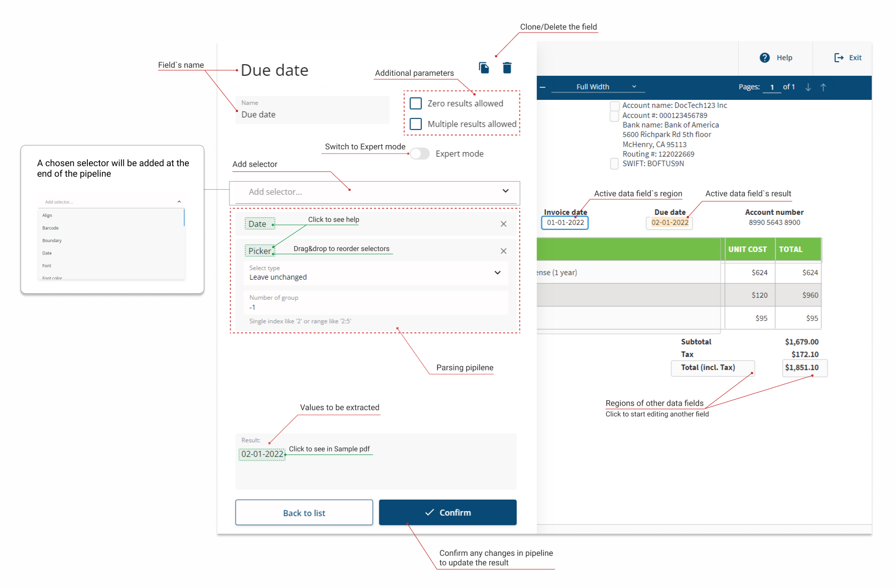Viewport: 896px width, 588px height.
Task: Click the clone field icon
Action: pyautogui.click(x=484, y=68)
